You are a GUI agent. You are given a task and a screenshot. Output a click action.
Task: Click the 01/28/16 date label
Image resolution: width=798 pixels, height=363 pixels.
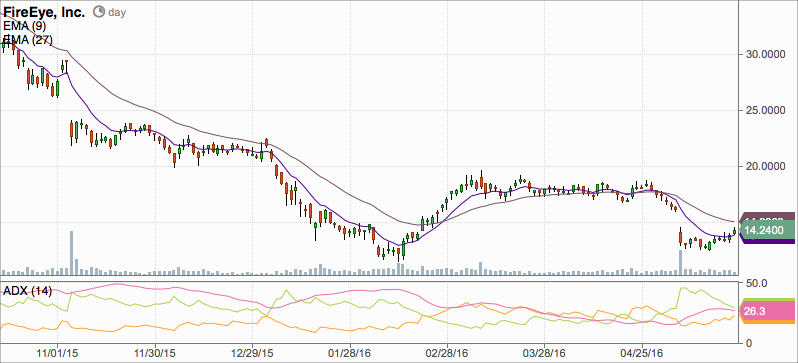click(350, 352)
